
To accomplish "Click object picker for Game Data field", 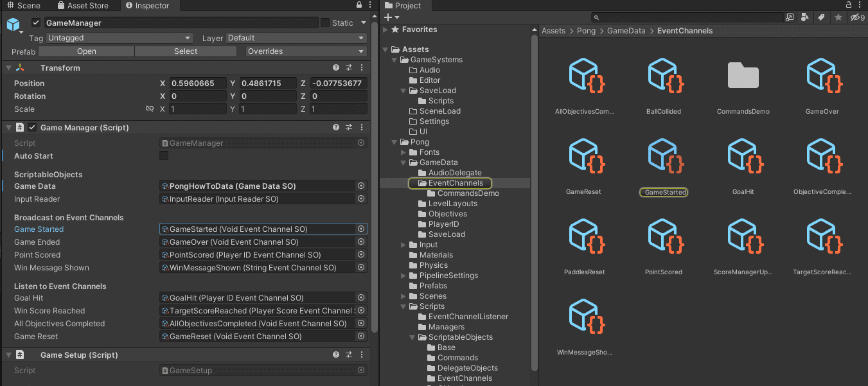I will pos(361,186).
